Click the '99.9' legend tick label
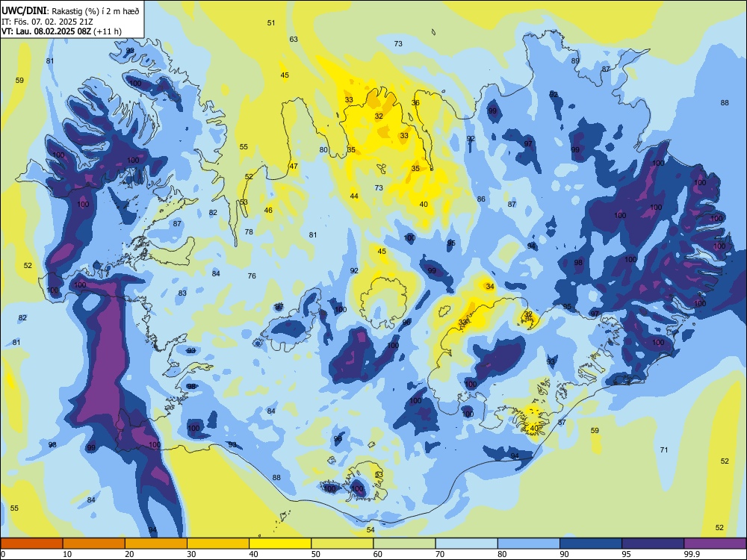747x560 pixels. [692, 554]
